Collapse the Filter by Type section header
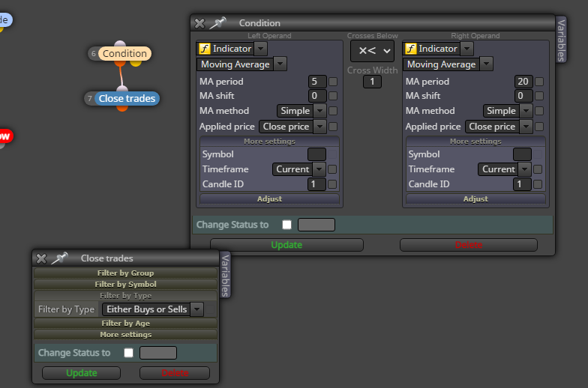This screenshot has height=388, width=588. 125,295
